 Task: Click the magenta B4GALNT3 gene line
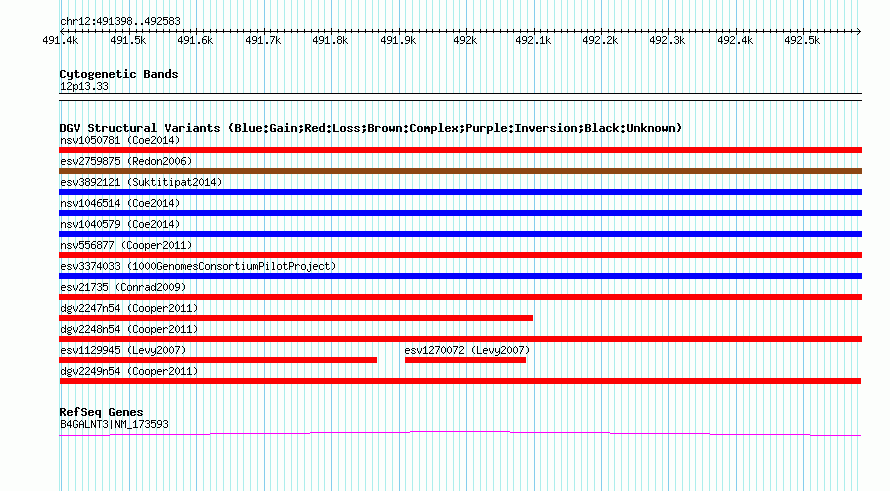(x=460, y=434)
